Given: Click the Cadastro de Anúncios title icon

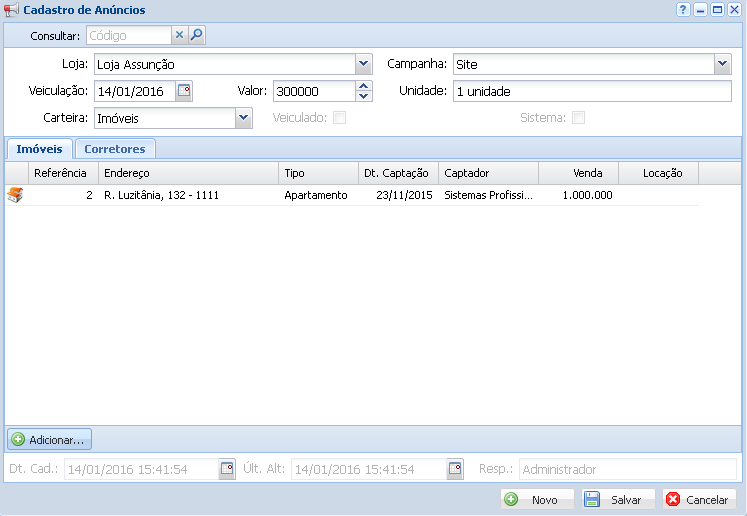Looking at the screenshot, I should tap(11, 10).
